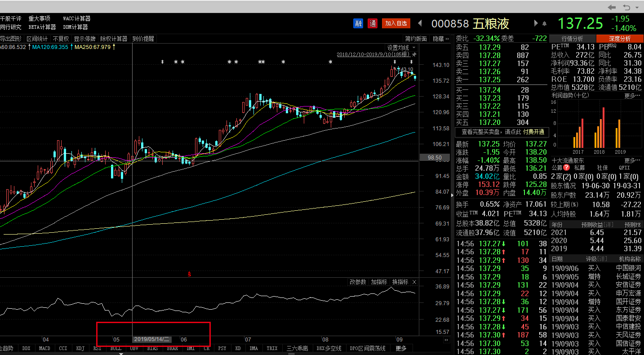
Task: Close the indicator sub-panel with X
Action: tap(414, 282)
